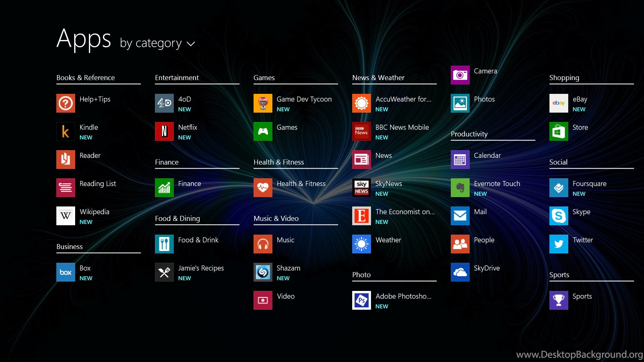The width and height of the screenshot is (644, 362).
Task: Click the 'Entertainment' category header
Action: [x=177, y=78]
